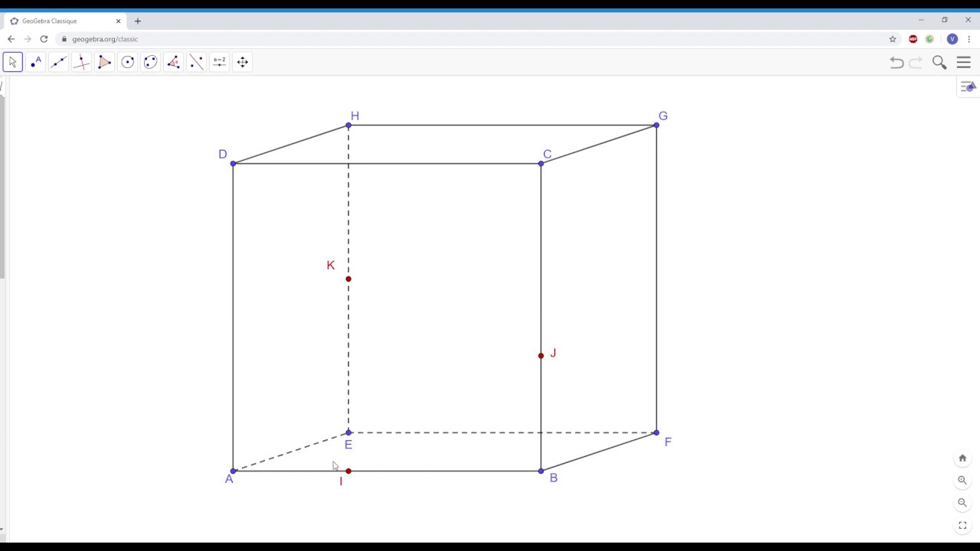Select the Point tool
This screenshot has height=551, width=980.
[36, 62]
